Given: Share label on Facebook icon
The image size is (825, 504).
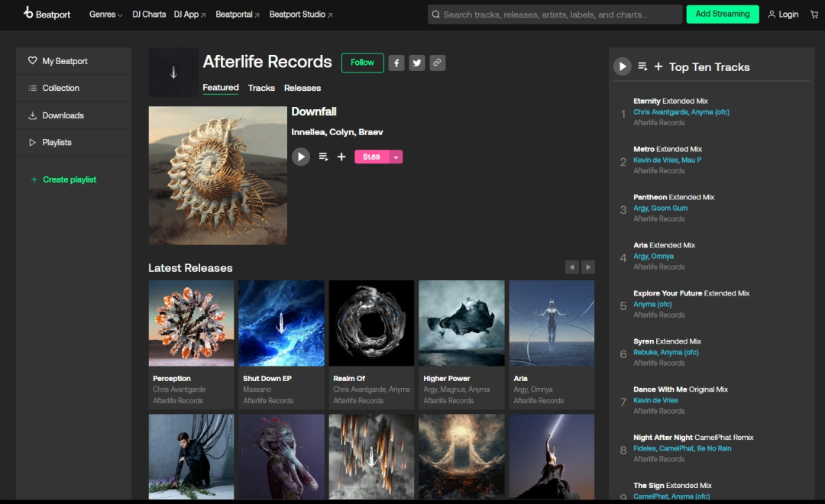Looking at the screenshot, I should 396,63.
